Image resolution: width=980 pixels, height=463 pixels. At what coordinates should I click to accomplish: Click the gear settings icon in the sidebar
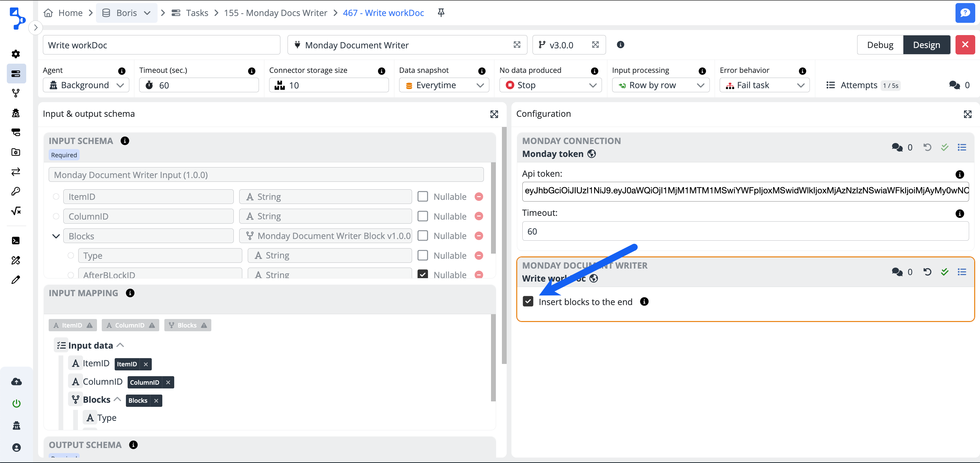(x=16, y=54)
